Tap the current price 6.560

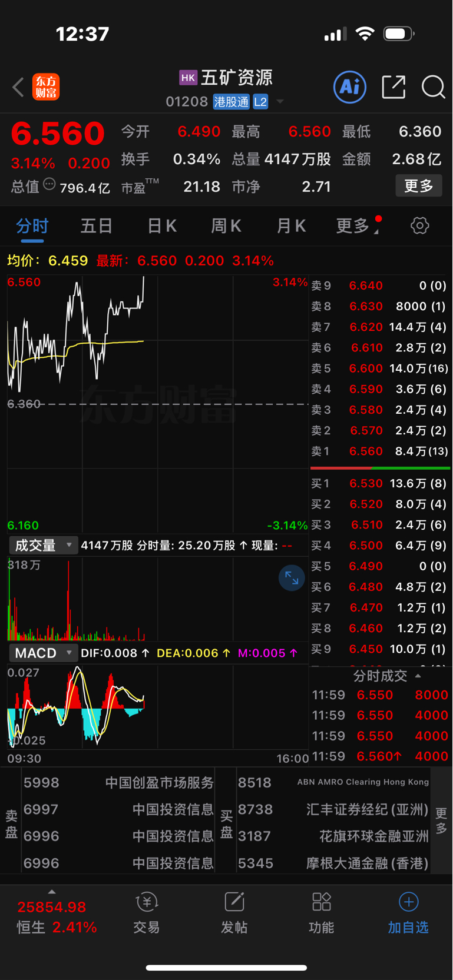point(58,134)
